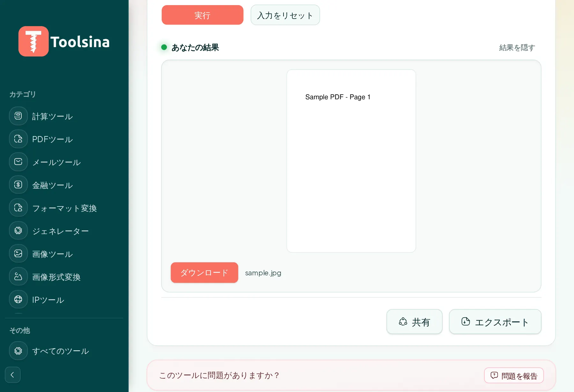Click the file icon beside フォーマット変換

18,208
